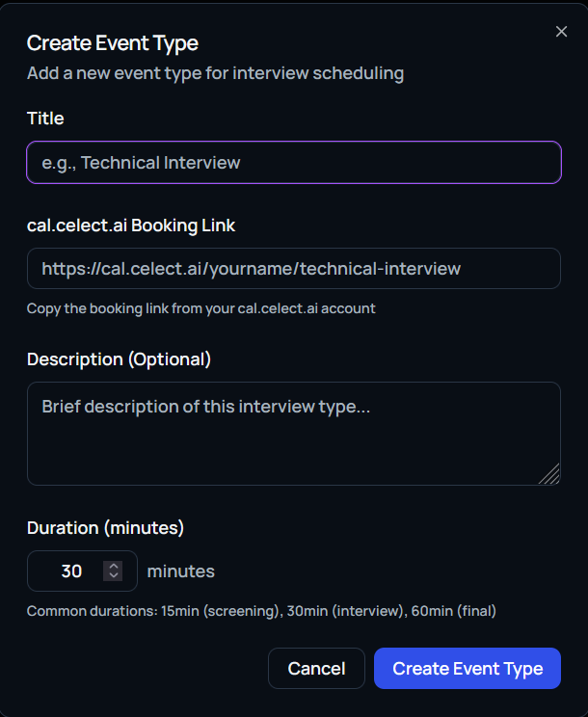This screenshot has height=717, width=588.
Task: Click the 60min (final) duration hint
Action: pyautogui.click(x=454, y=611)
